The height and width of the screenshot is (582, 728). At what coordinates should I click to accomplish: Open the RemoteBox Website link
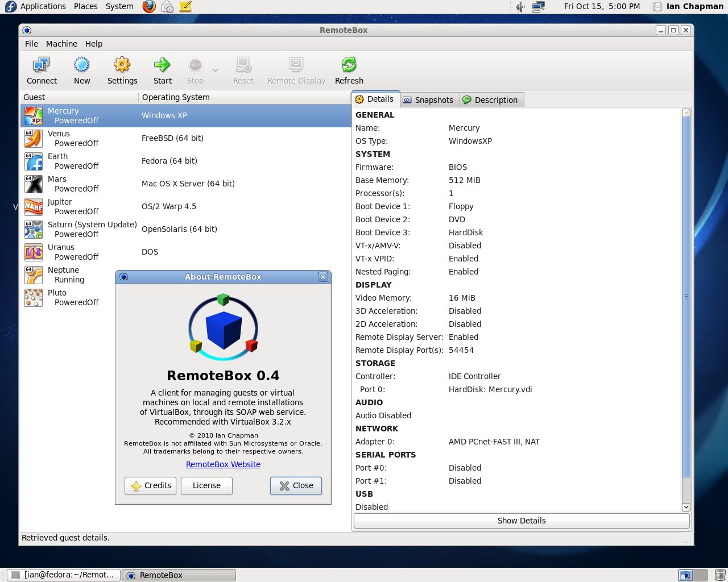[223, 464]
